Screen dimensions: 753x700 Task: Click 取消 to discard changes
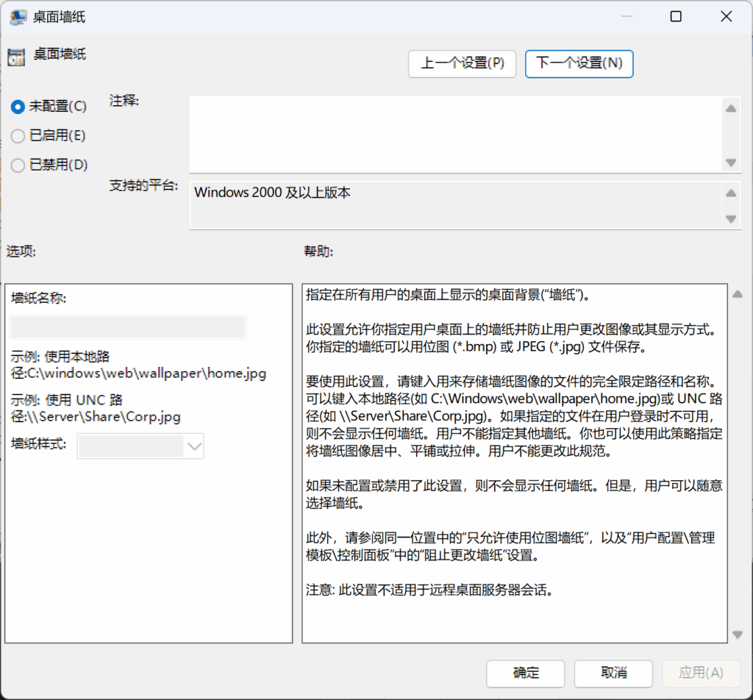coord(613,673)
